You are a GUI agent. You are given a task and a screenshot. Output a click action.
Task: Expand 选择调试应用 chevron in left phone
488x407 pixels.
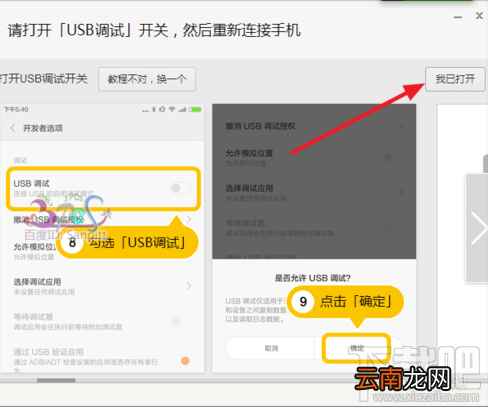pos(189,286)
